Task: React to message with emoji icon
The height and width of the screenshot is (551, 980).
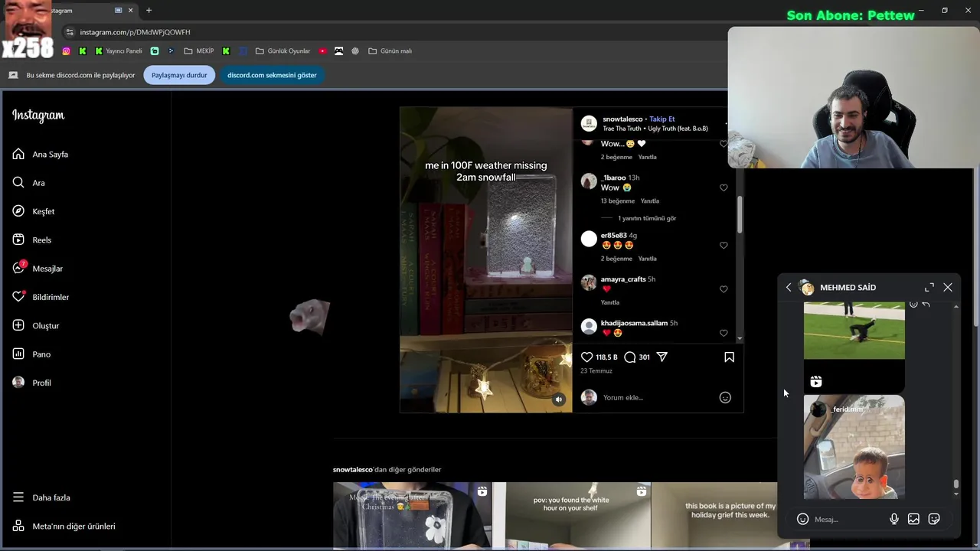Action: click(913, 304)
